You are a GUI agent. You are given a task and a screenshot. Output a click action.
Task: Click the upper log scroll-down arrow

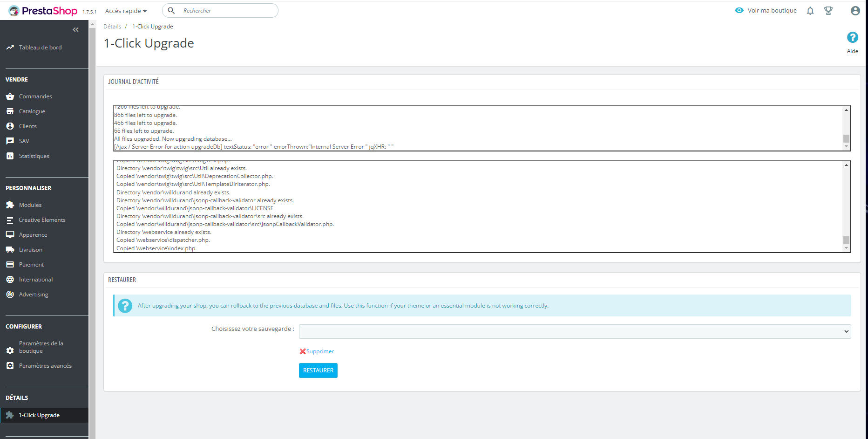click(847, 147)
